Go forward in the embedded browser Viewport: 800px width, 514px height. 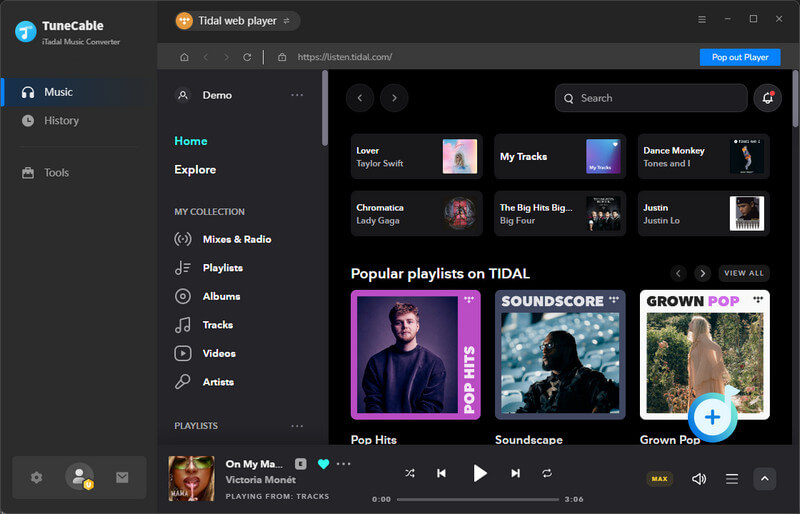(x=226, y=57)
